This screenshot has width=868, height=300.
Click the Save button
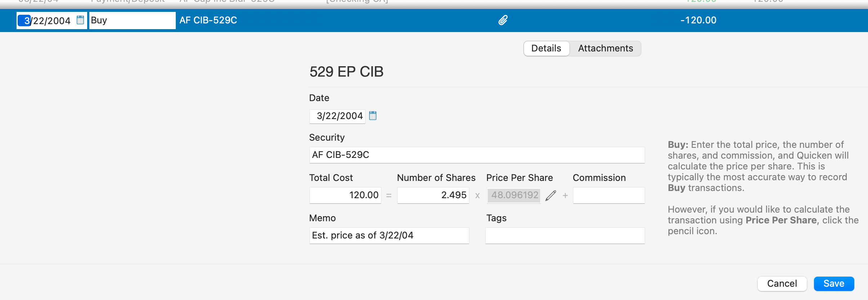click(x=833, y=283)
